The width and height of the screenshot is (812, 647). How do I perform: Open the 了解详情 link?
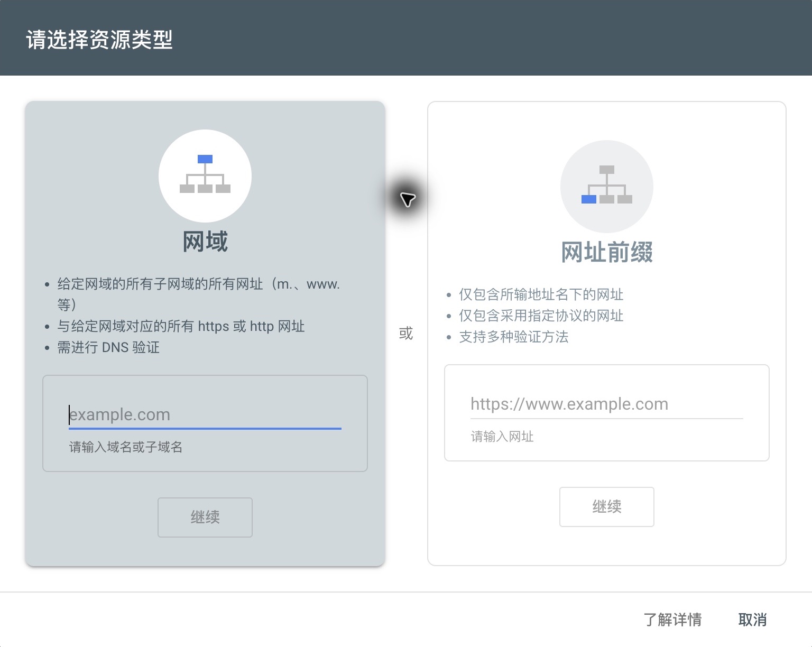point(672,620)
